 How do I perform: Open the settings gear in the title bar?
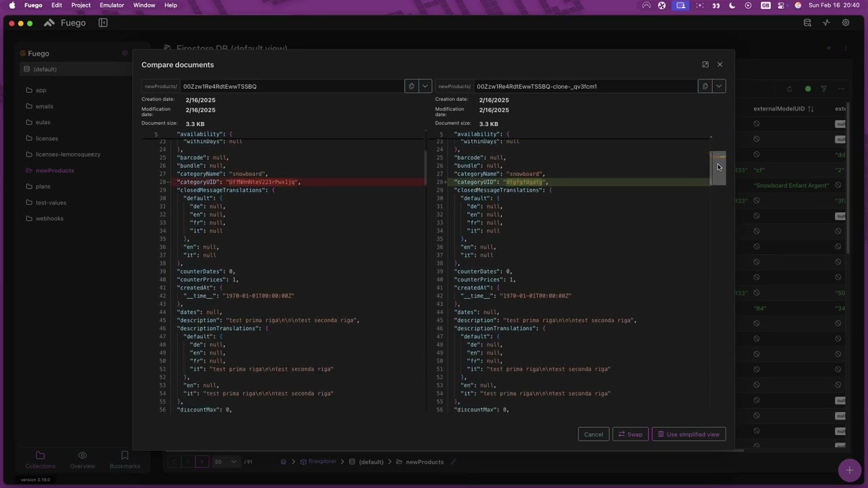pyautogui.click(x=846, y=22)
